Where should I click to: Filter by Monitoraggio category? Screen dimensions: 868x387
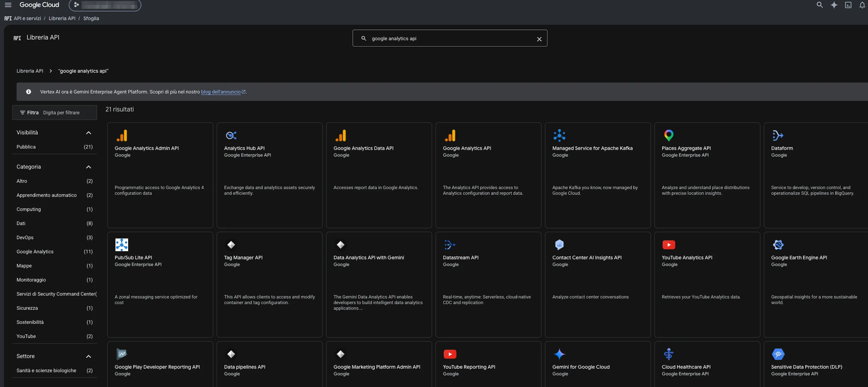click(55, 280)
